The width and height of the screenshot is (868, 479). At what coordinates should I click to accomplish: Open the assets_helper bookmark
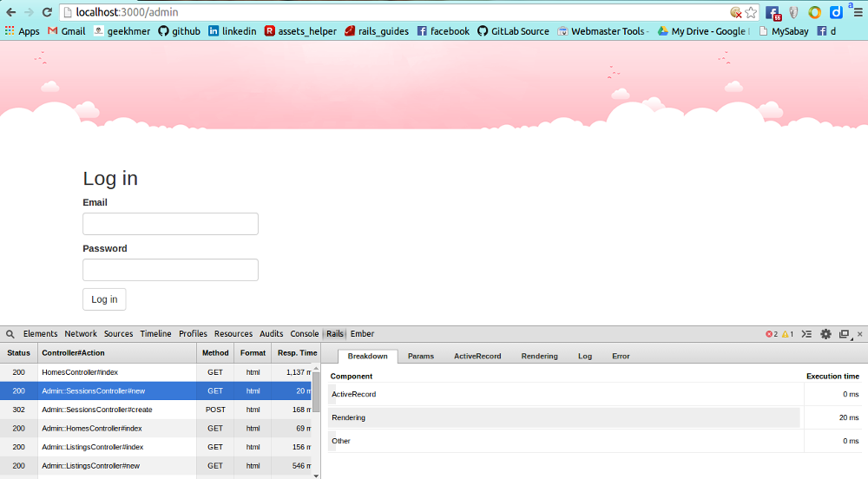[300, 31]
